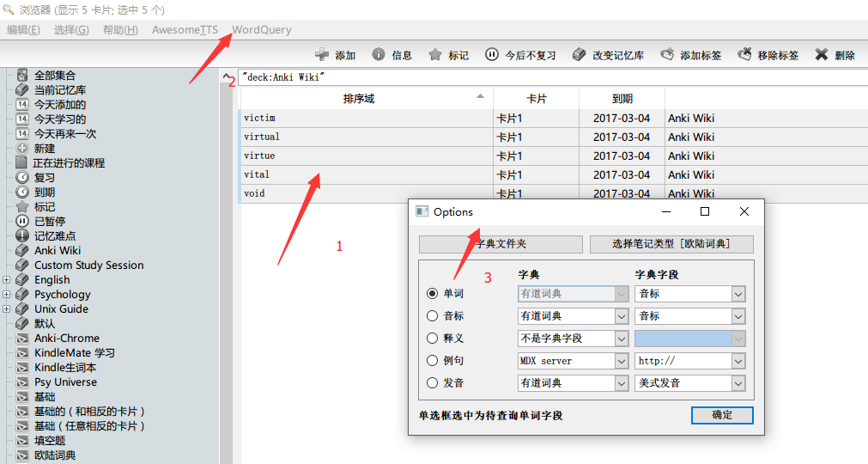The height and width of the screenshot is (464, 868).
Task: Select the 发音 radio button
Action: tap(433, 383)
